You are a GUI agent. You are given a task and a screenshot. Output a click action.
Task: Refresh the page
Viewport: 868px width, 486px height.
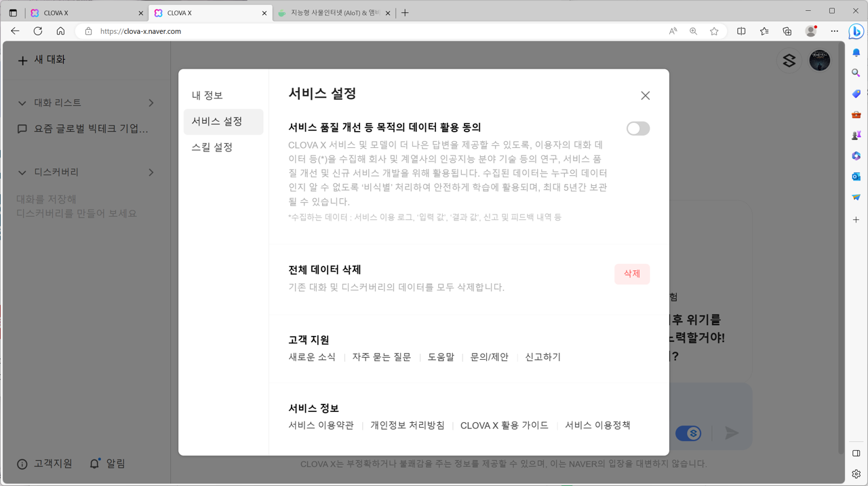click(38, 31)
